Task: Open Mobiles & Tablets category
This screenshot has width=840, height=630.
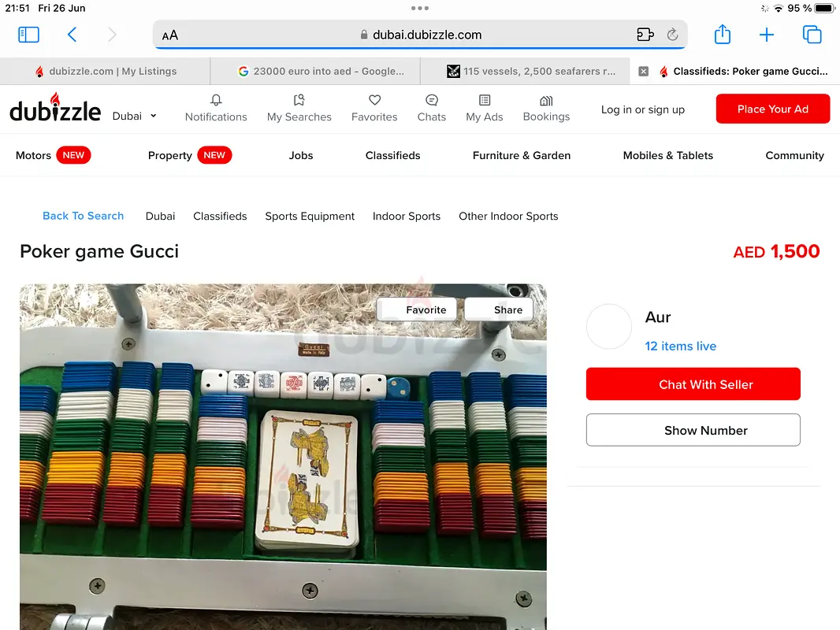Action: (668, 156)
